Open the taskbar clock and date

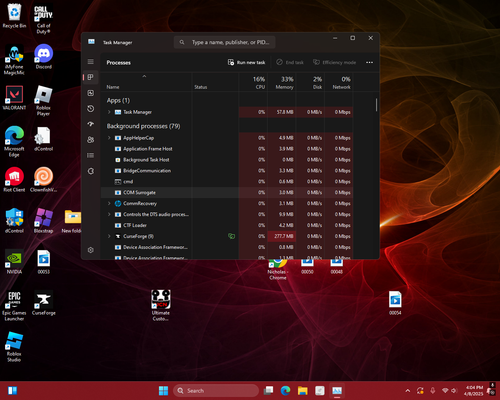[x=474, y=391]
